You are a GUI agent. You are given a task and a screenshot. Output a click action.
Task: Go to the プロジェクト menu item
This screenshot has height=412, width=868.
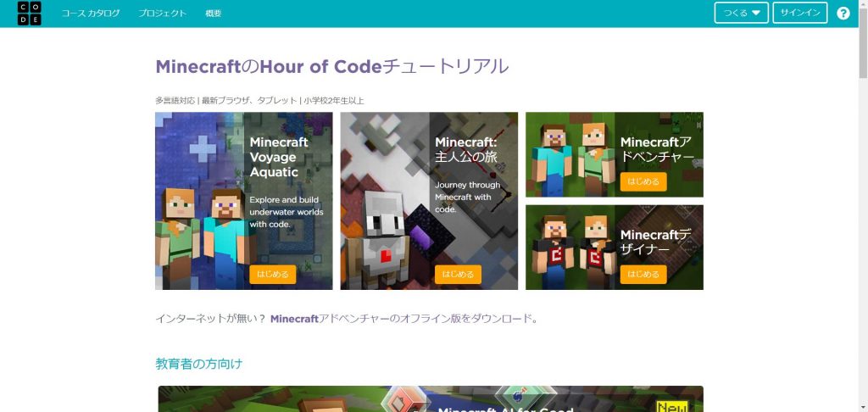[x=162, y=14]
